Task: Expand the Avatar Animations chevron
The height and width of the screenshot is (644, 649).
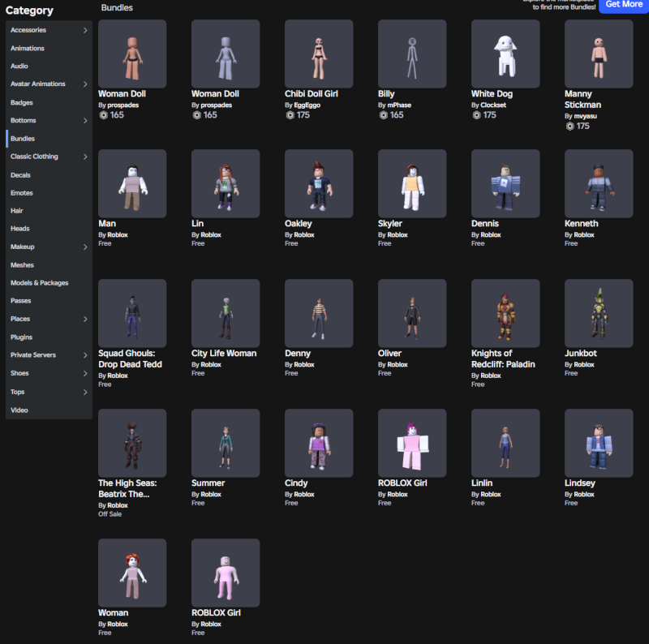Action: click(x=85, y=84)
